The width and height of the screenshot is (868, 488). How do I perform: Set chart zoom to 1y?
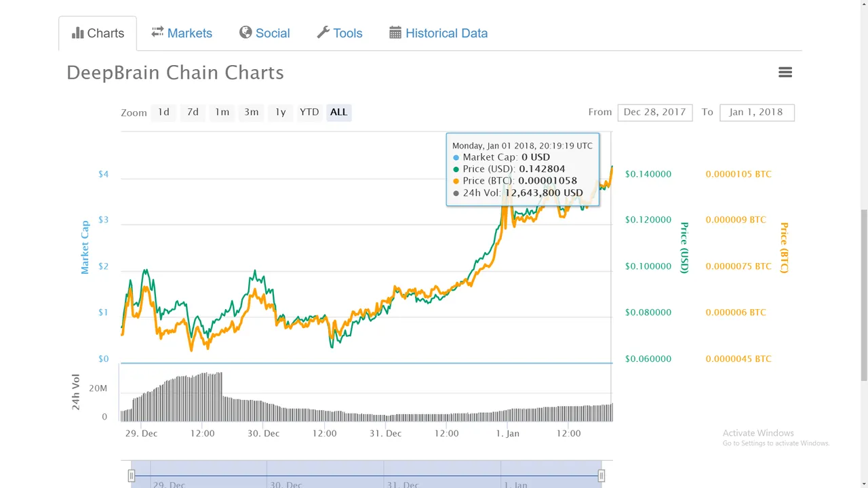(x=281, y=113)
